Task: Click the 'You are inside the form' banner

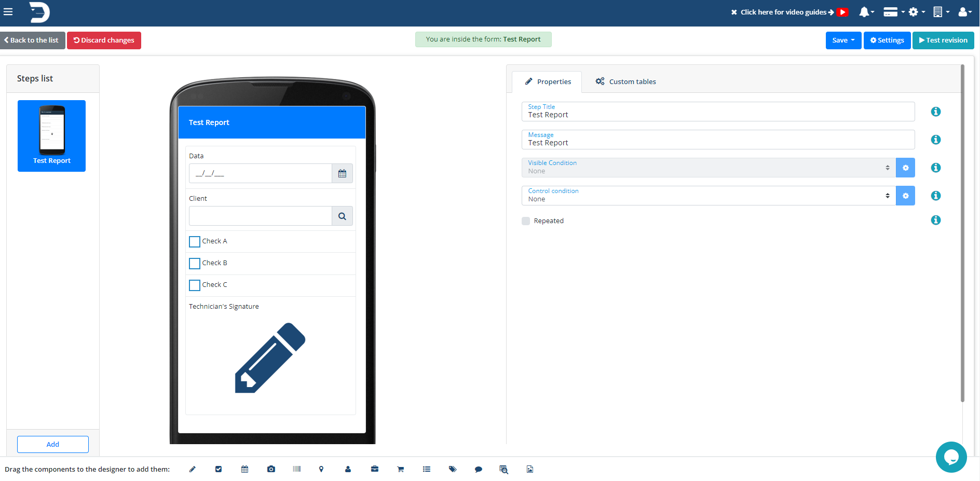Action: [483, 39]
